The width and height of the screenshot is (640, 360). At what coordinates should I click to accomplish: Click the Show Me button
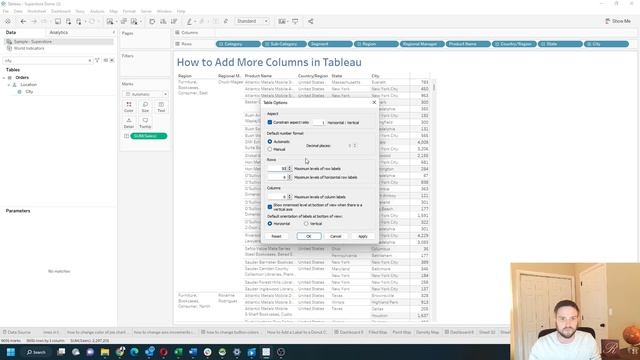pyautogui.click(x=618, y=21)
